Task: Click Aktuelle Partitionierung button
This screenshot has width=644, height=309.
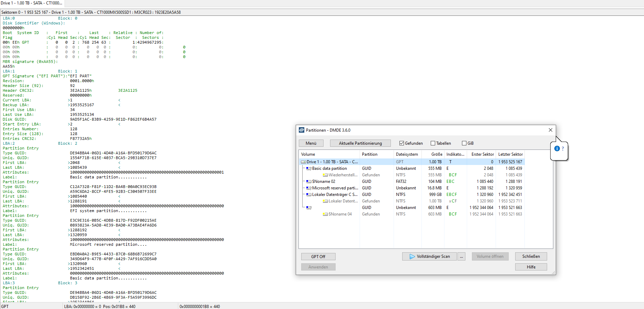Action: click(360, 143)
